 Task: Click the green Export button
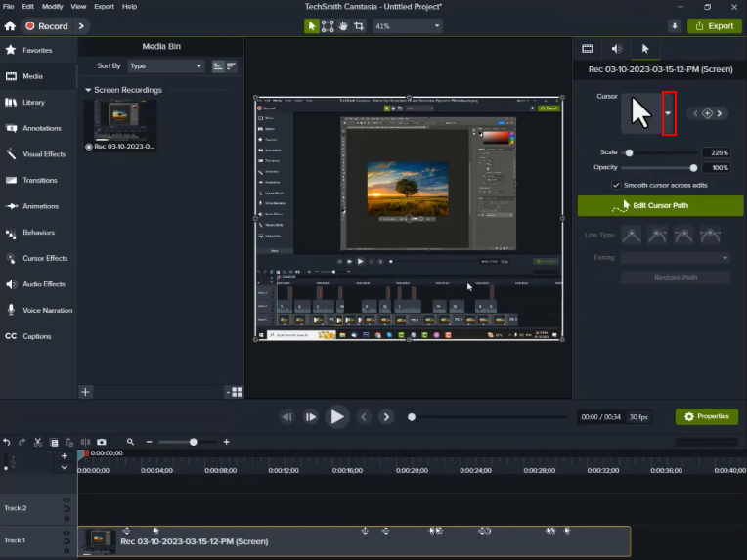[x=714, y=26]
